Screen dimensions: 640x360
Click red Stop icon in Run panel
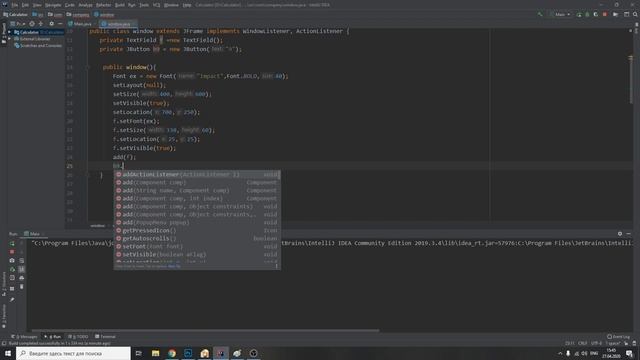[12, 252]
